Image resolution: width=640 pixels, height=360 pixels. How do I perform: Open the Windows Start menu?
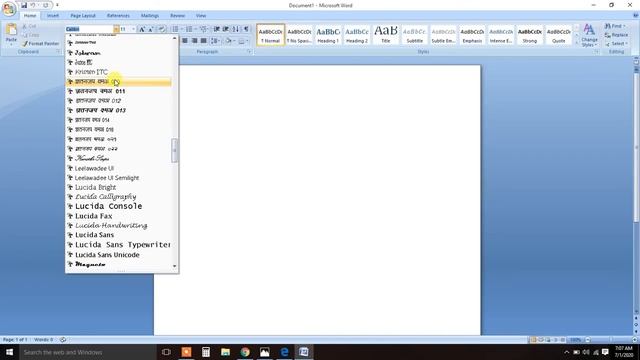click(x=9, y=352)
